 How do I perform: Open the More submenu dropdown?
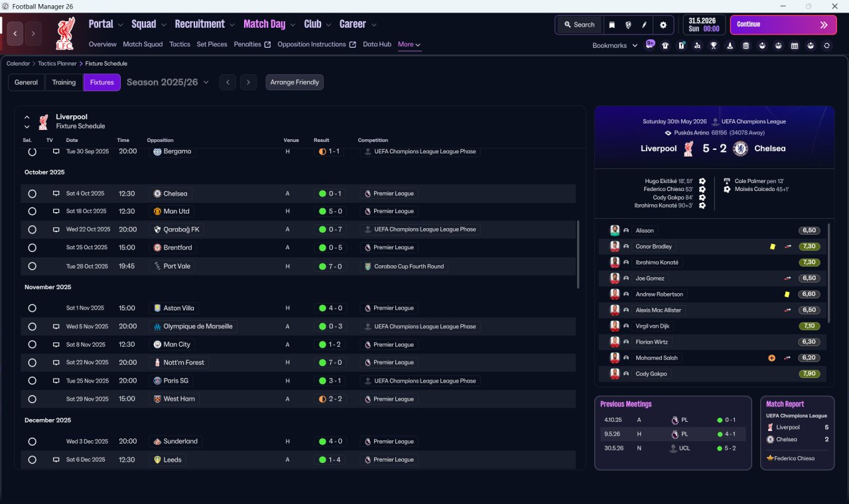[x=409, y=44]
